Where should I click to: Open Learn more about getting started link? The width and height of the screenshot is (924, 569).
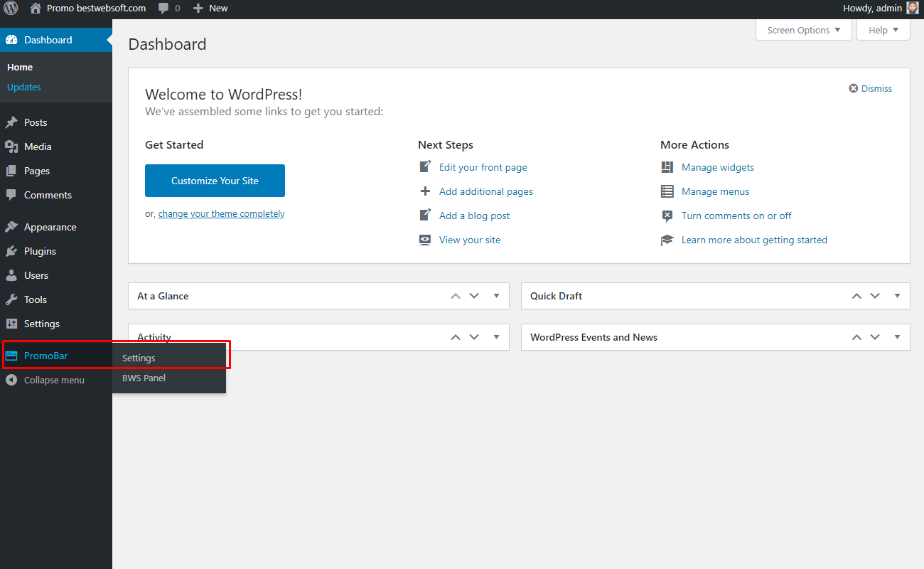tap(754, 240)
